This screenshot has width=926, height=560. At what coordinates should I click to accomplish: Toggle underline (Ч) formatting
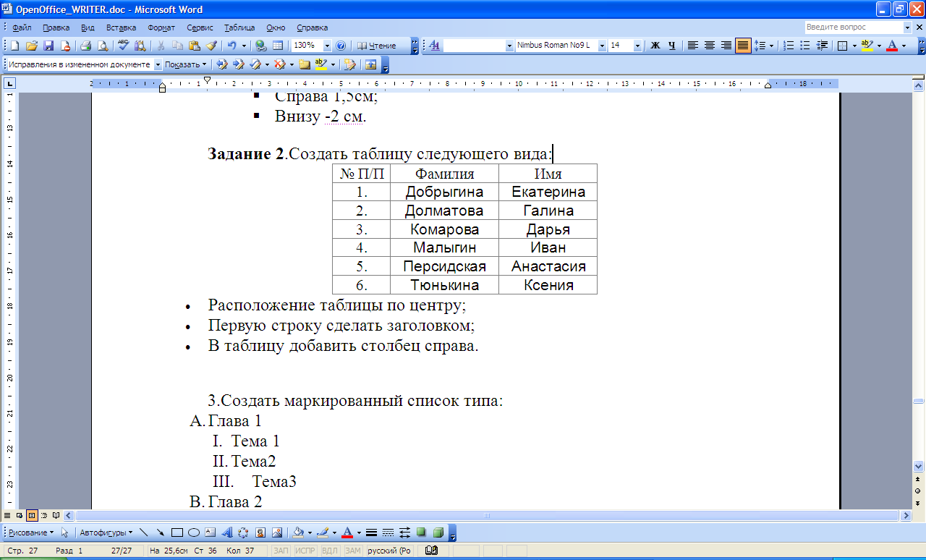tap(672, 46)
